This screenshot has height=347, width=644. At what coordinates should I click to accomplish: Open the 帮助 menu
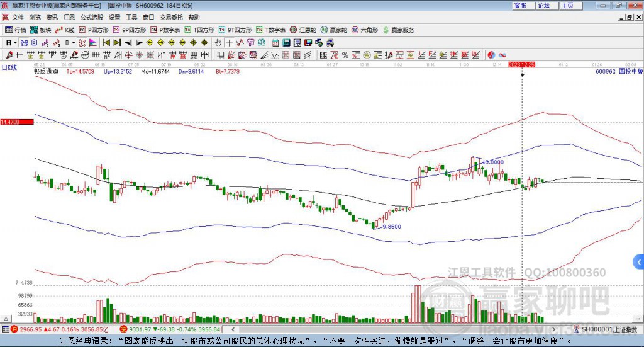[194, 17]
